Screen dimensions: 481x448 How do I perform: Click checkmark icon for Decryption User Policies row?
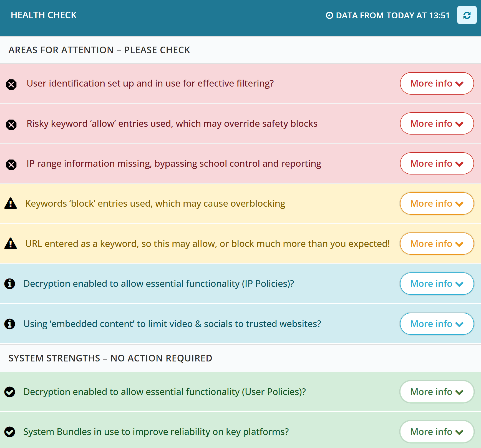click(10, 392)
